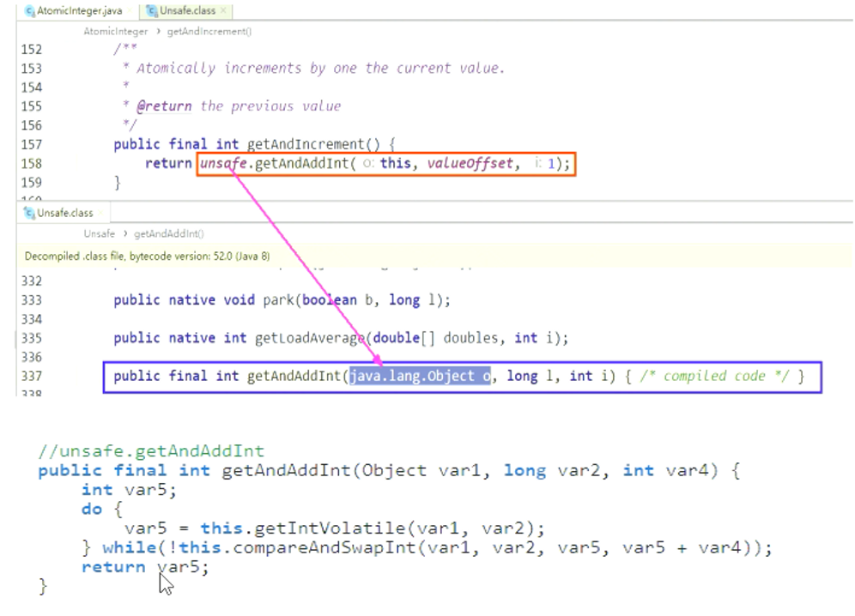Click the getAndIncrement() breadcrumb
This screenshot has width=855, height=616.
point(209,32)
